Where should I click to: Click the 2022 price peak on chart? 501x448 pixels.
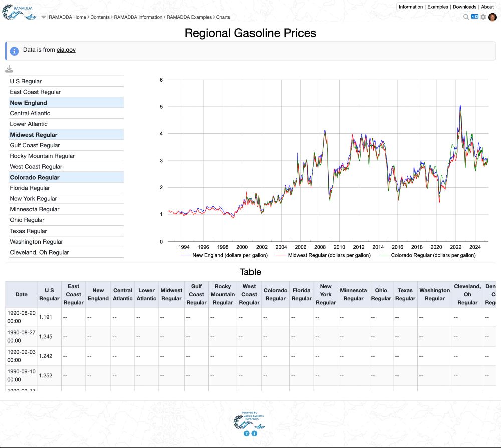460,105
